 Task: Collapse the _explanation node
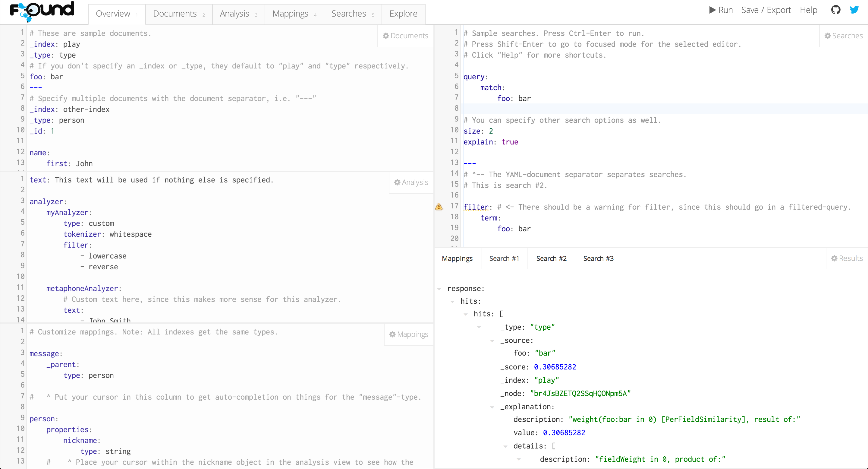click(x=492, y=407)
